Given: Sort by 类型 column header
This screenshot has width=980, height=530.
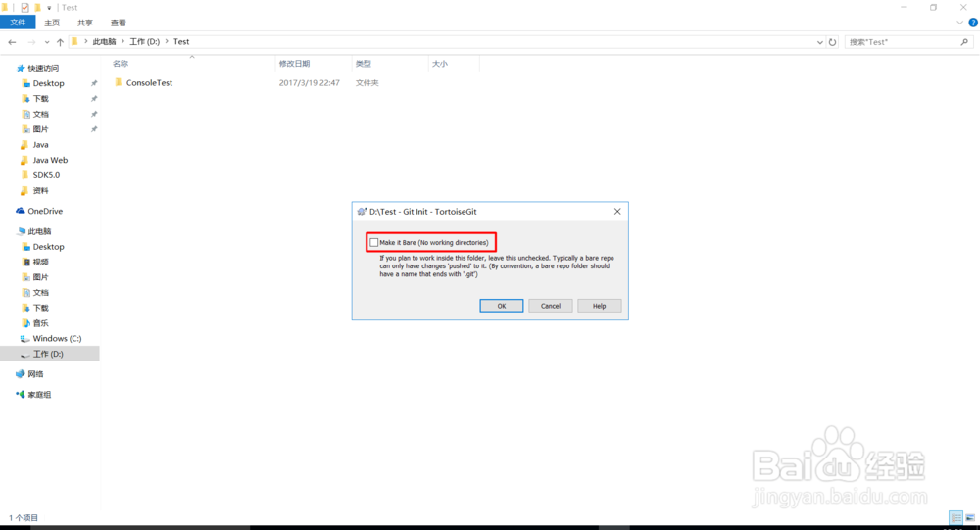Looking at the screenshot, I should [364, 63].
